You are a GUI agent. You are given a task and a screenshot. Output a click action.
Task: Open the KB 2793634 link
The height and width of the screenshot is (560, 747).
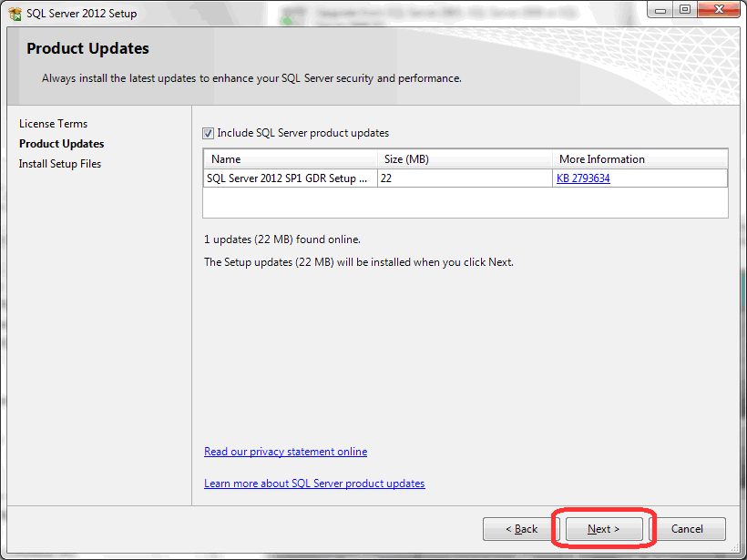coord(583,178)
